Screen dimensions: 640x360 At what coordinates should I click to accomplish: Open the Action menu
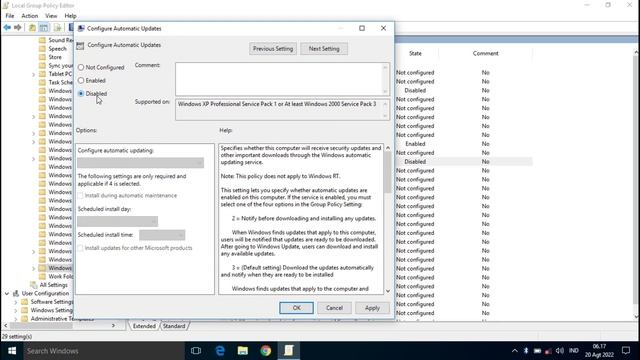point(29,16)
